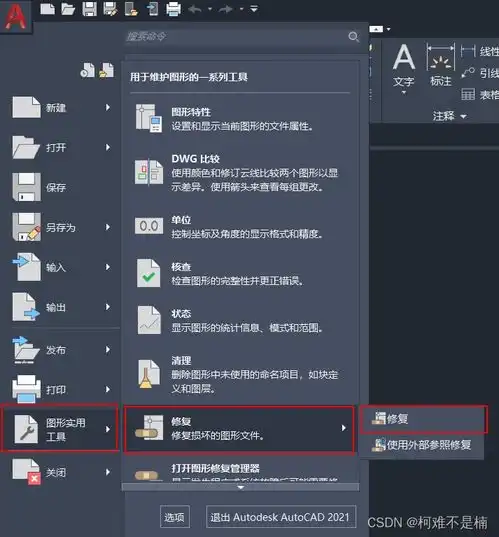The image size is (499, 537).
Task: Click the Save As quick-access icon
Action: click(x=110, y=9)
